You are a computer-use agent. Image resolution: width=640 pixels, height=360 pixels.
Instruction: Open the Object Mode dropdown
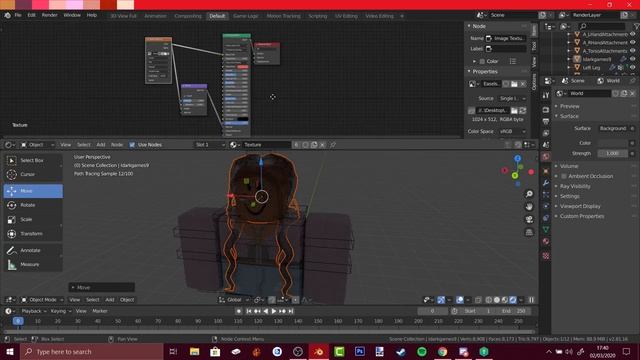pyautogui.click(x=42, y=300)
